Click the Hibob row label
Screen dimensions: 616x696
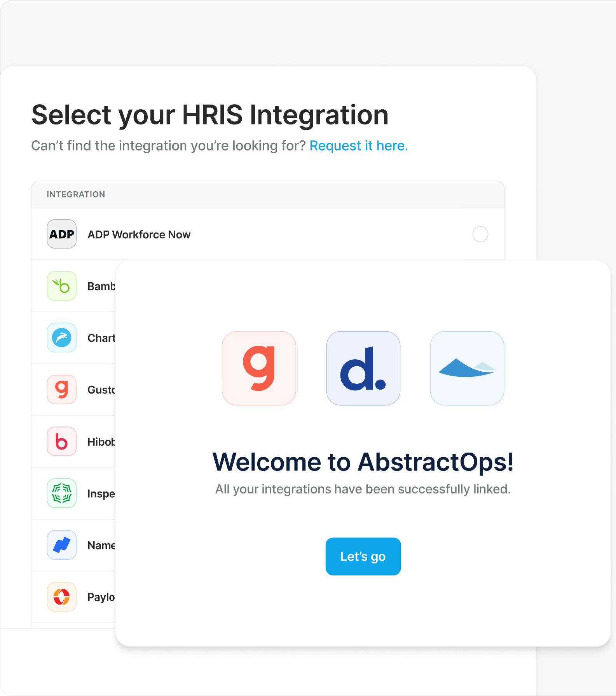(101, 442)
